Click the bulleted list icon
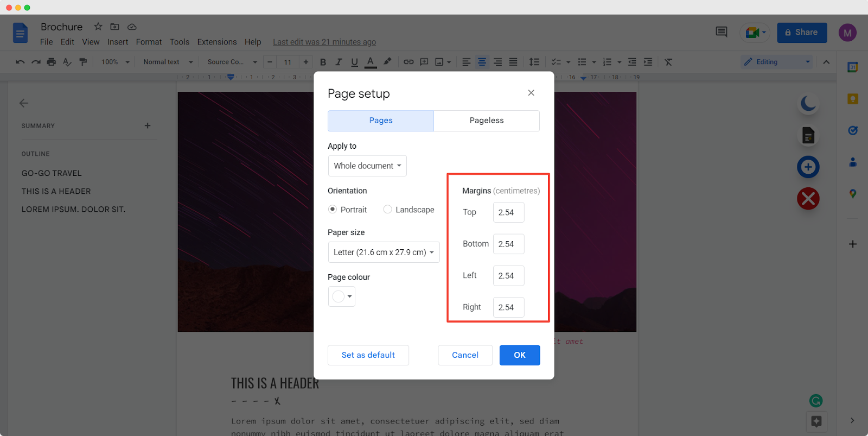The height and width of the screenshot is (436, 868). [x=582, y=62]
